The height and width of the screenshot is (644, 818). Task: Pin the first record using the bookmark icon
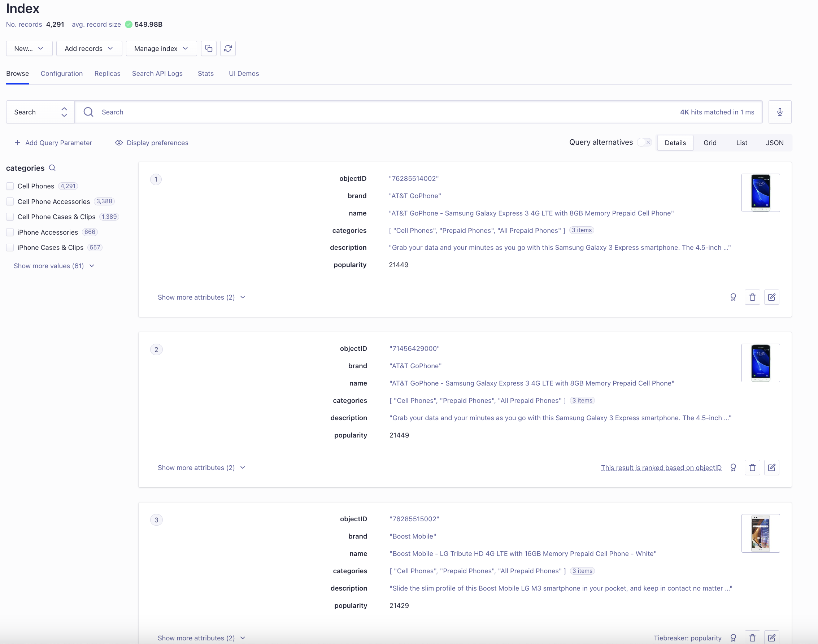tap(733, 297)
